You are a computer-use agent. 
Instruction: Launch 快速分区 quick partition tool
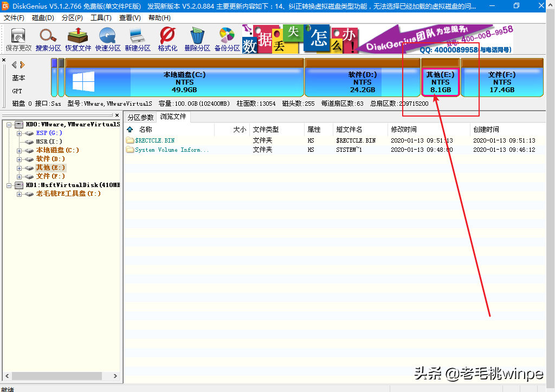107,39
